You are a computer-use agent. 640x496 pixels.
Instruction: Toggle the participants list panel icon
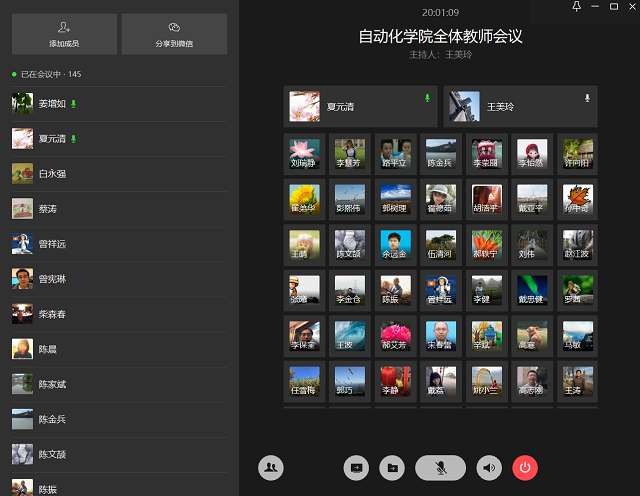(270, 467)
